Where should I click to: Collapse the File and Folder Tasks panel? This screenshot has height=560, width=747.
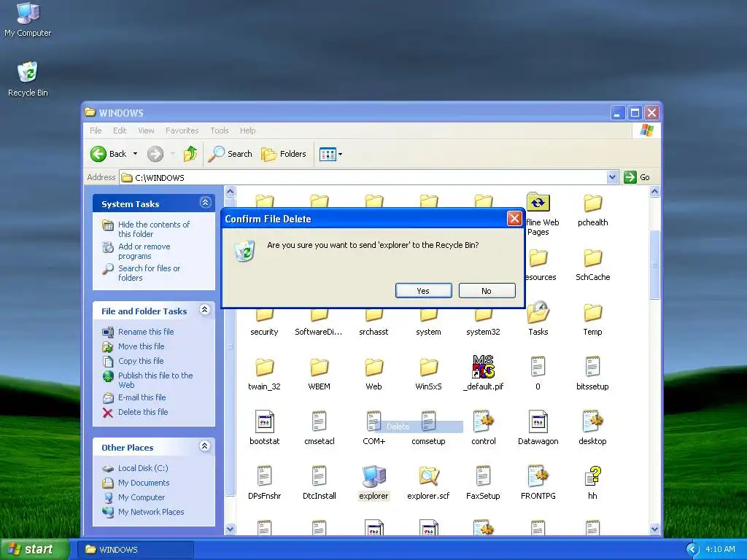pos(205,310)
